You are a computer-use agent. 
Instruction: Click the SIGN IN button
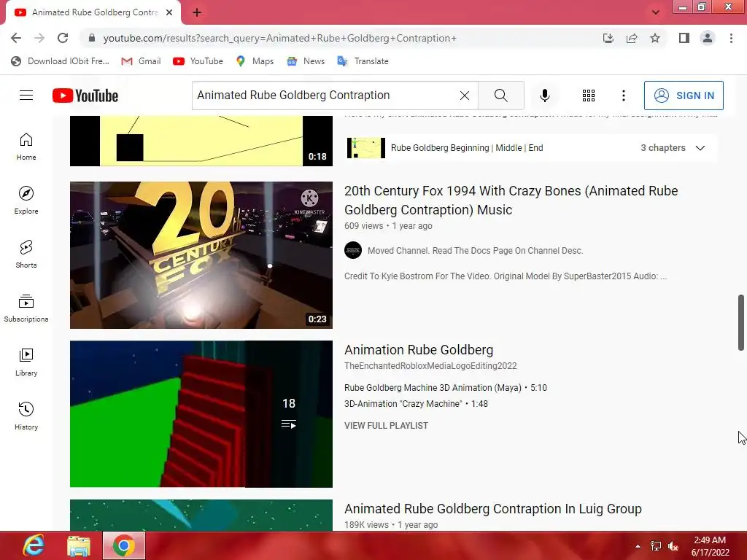683,96
